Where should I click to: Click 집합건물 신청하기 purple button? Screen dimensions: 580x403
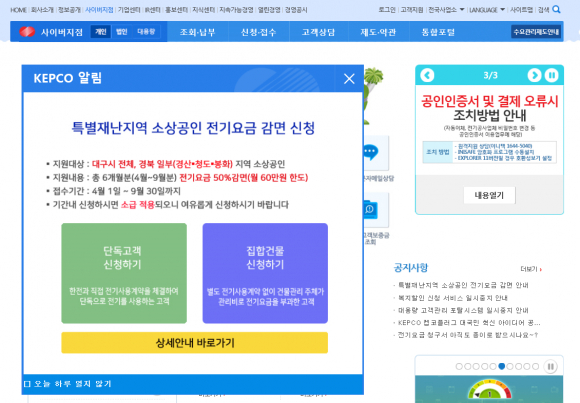point(265,273)
